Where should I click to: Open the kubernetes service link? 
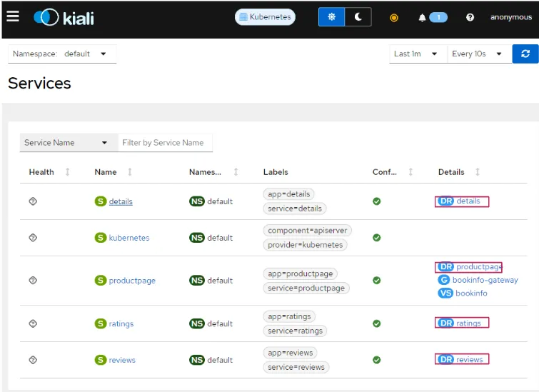click(129, 238)
